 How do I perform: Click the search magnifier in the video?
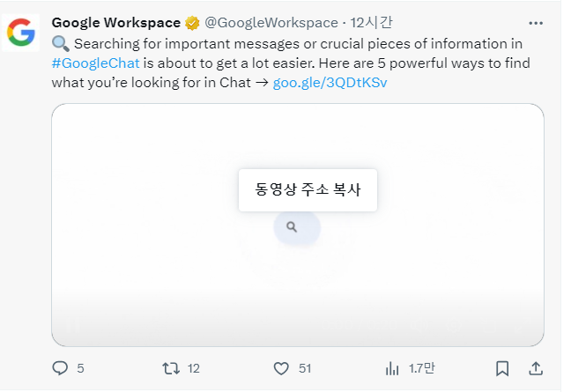coord(293,227)
